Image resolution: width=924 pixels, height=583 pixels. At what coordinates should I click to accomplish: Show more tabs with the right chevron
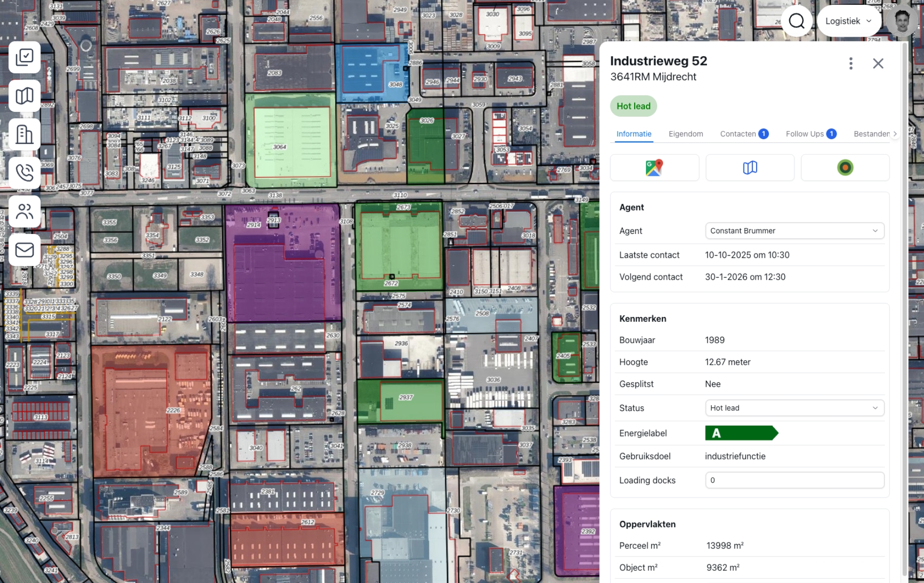[895, 134]
